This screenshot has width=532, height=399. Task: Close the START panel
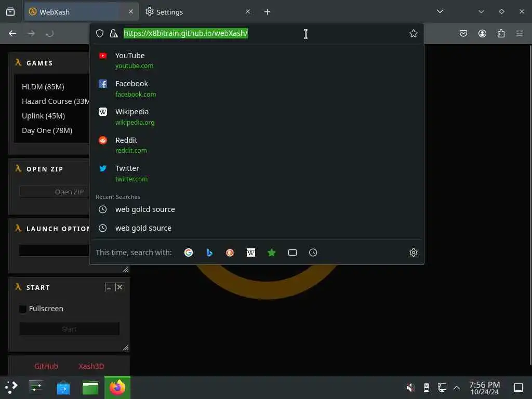click(120, 287)
